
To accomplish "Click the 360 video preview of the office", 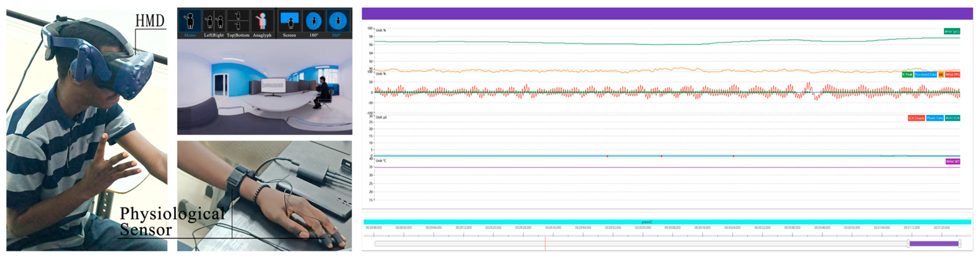I will coord(264,87).
